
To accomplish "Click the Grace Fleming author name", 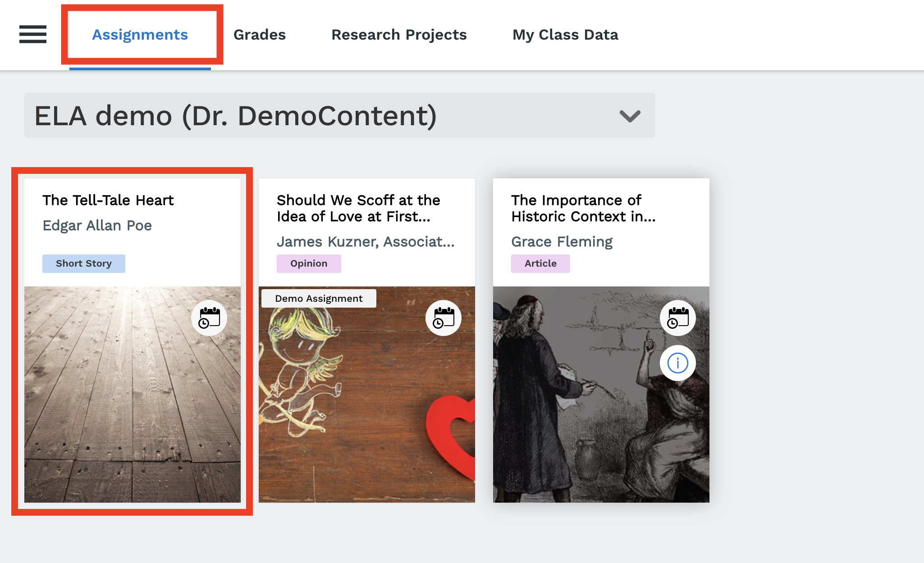I will tap(562, 241).
